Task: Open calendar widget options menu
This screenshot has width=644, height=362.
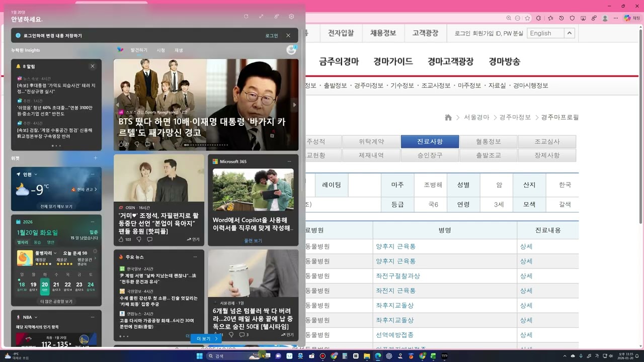Action: 93,222
